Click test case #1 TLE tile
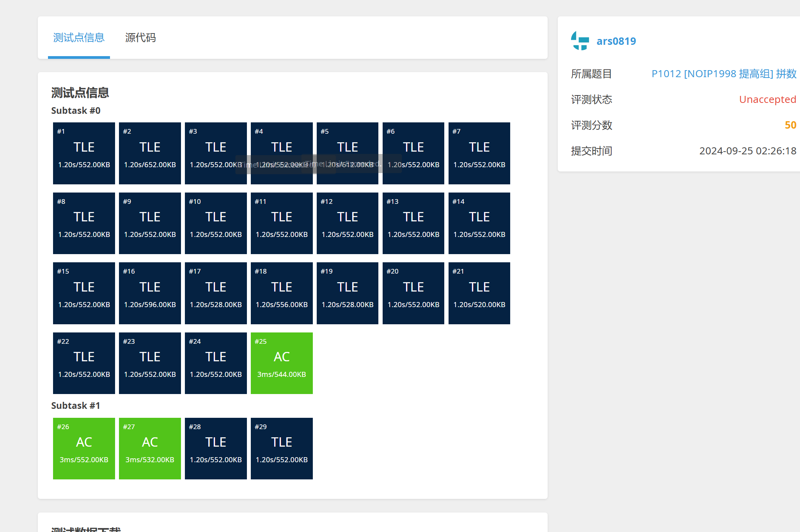This screenshot has height=532, width=800. (x=84, y=153)
